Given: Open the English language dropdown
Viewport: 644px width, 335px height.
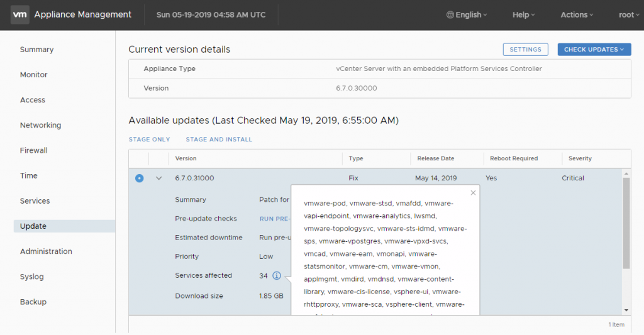Looking at the screenshot, I should 467,15.
